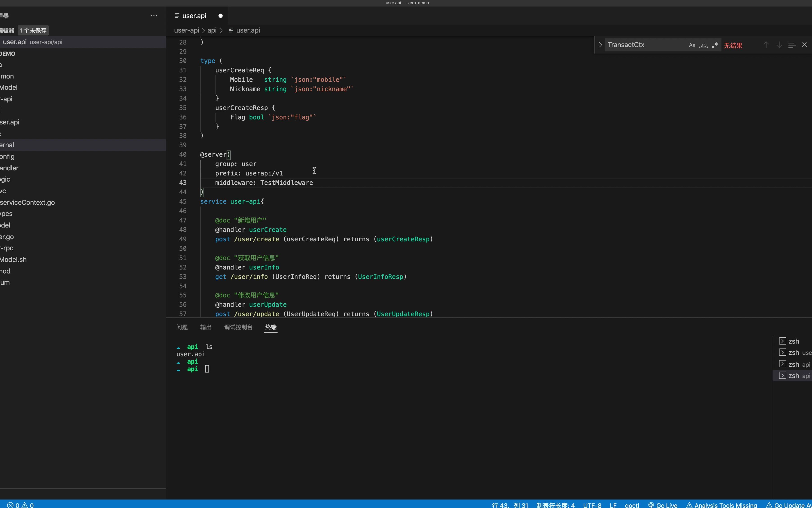The width and height of the screenshot is (812, 508).
Task: Click terminal prompt input cursor
Action: pyautogui.click(x=207, y=369)
